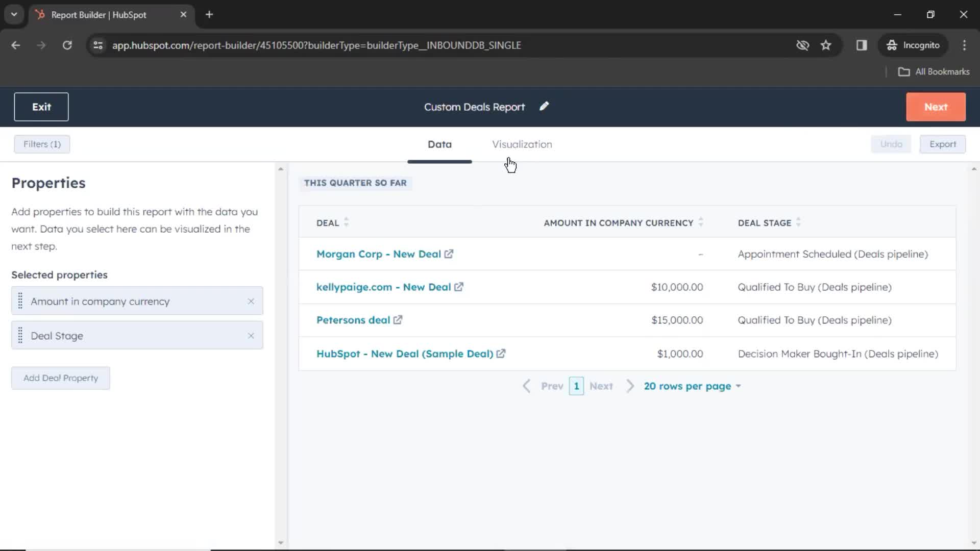This screenshot has width=980, height=551.
Task: Reload the page in the browser
Action: (67, 45)
